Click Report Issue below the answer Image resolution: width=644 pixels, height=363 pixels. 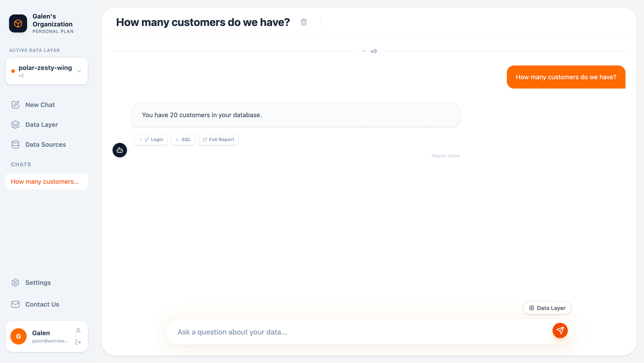(445, 156)
